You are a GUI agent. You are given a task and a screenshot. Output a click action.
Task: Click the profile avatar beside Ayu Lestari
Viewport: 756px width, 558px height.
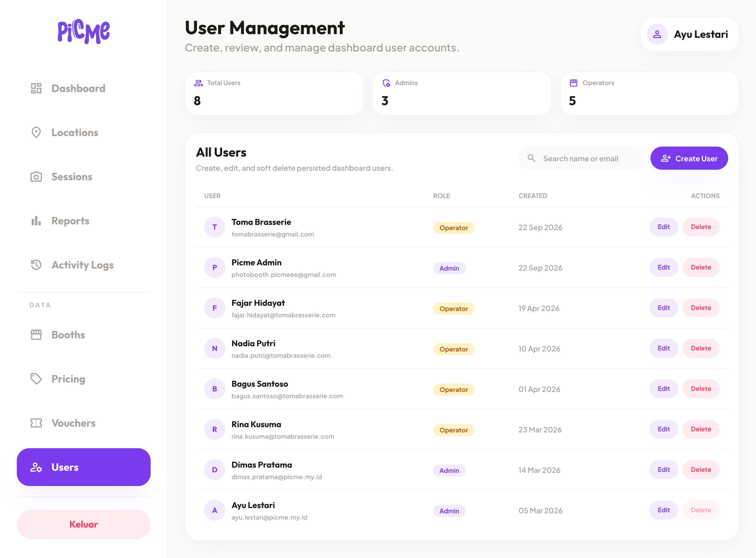pos(657,34)
